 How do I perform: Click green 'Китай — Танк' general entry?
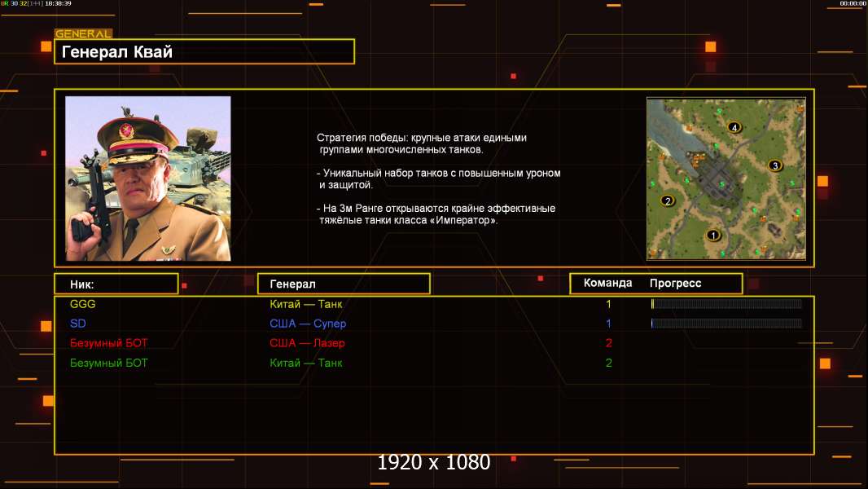(306, 363)
